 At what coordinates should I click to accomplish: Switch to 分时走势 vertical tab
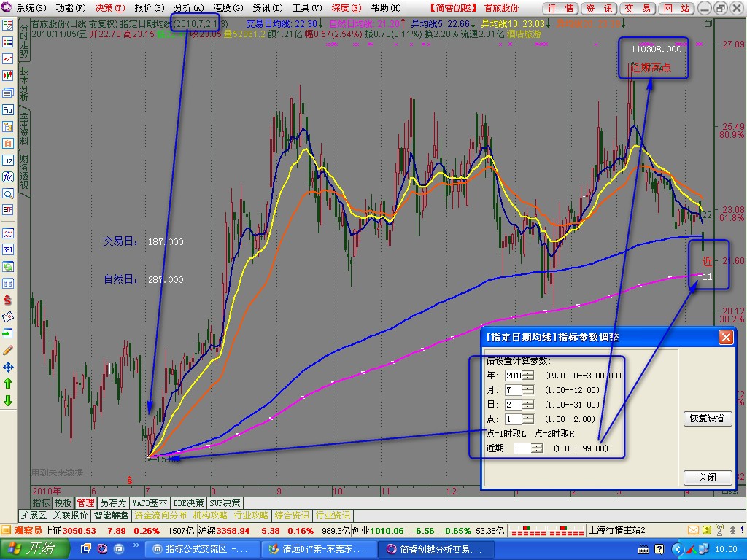pos(24,42)
